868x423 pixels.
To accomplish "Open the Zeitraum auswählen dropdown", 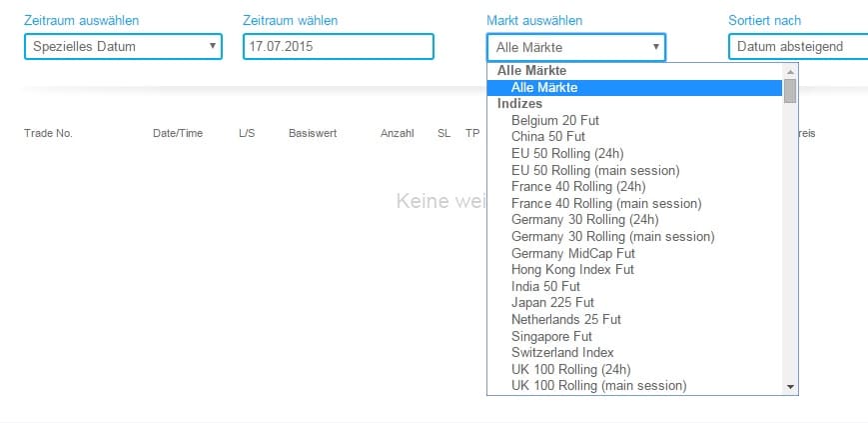I will (x=122, y=47).
